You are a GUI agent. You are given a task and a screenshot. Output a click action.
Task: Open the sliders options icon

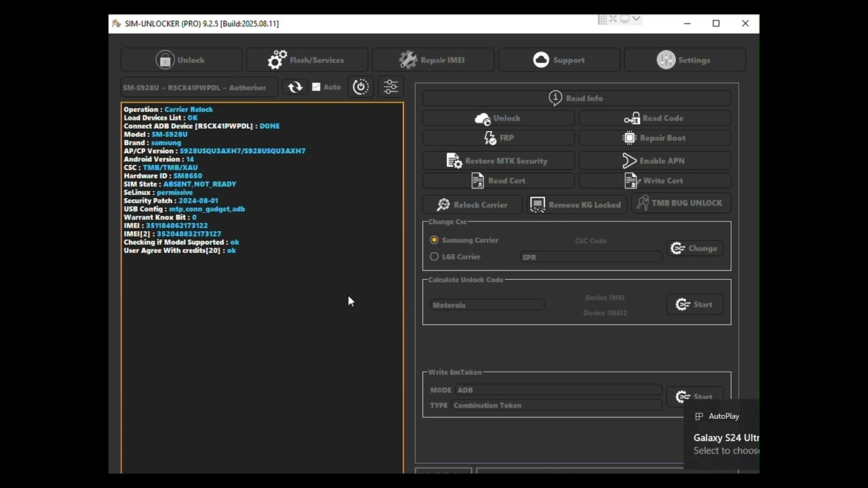pos(391,87)
